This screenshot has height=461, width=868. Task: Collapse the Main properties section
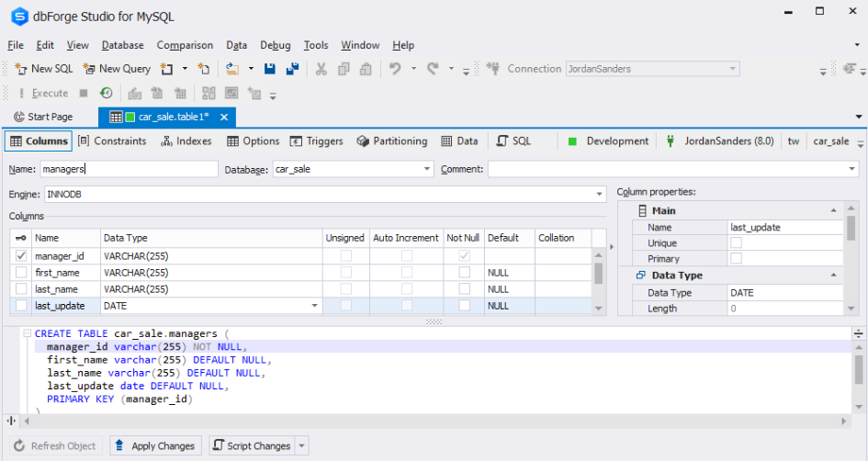834,211
